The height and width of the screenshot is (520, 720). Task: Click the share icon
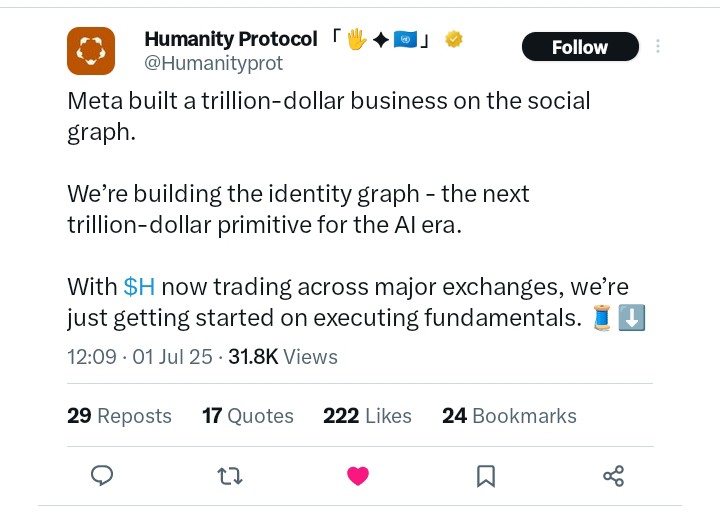613,476
